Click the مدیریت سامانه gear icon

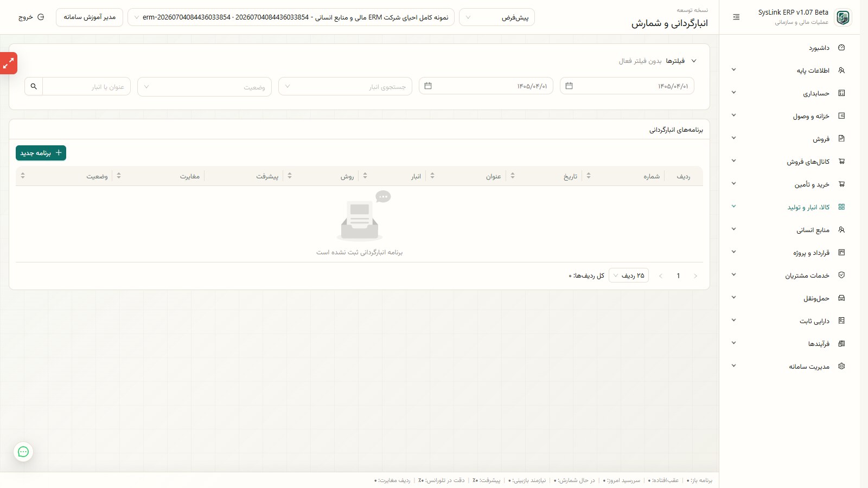(841, 367)
